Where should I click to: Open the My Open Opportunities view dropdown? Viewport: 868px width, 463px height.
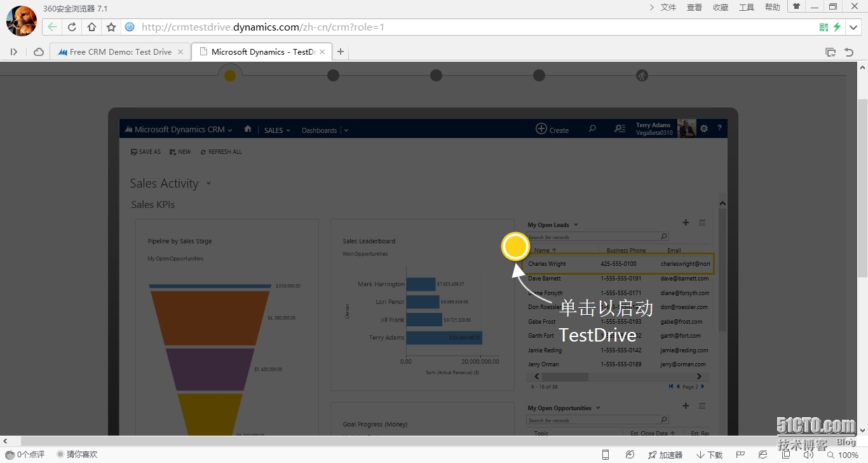pyautogui.click(x=599, y=408)
